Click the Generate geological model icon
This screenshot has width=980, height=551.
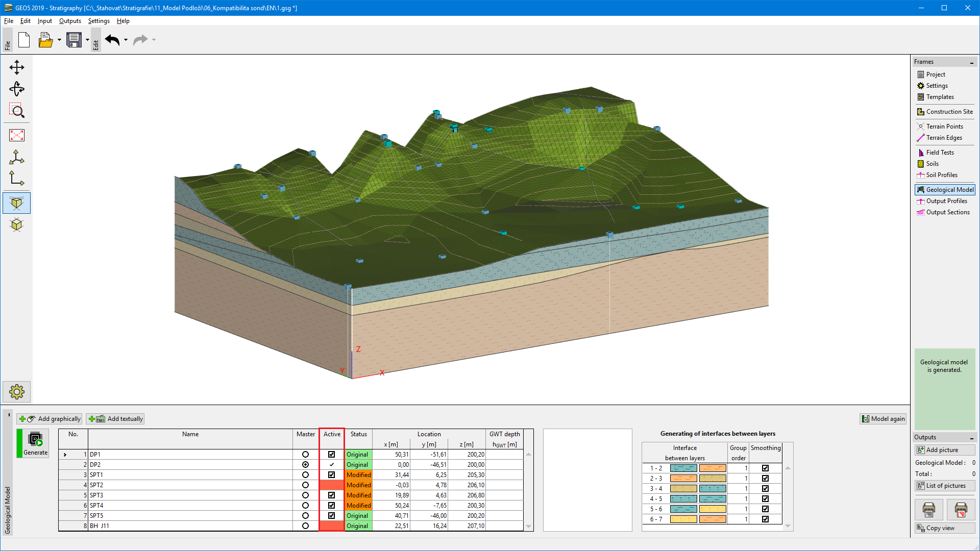click(34, 444)
